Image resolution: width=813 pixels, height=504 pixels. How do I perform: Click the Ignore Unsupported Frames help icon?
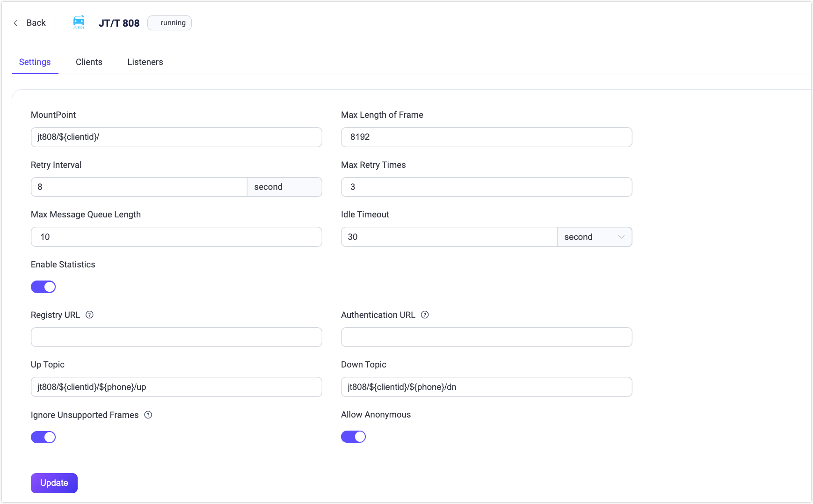pyautogui.click(x=148, y=415)
